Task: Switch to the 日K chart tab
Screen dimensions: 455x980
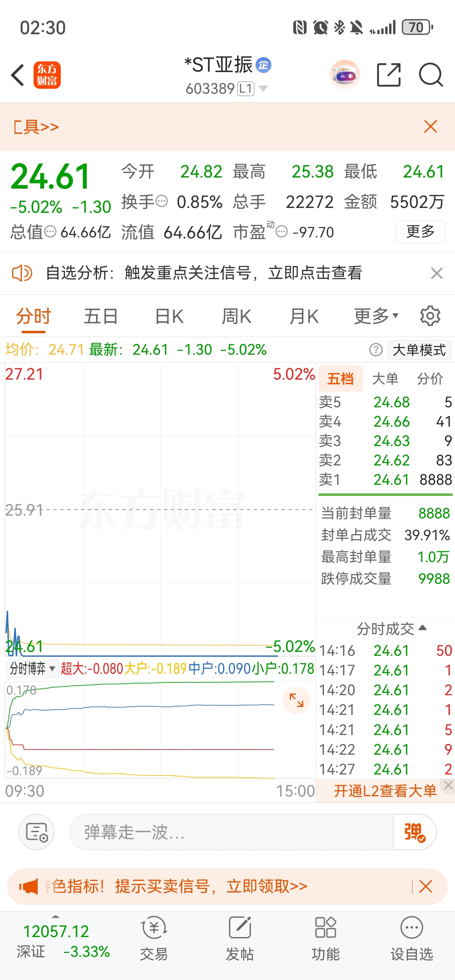Action: pyautogui.click(x=169, y=317)
